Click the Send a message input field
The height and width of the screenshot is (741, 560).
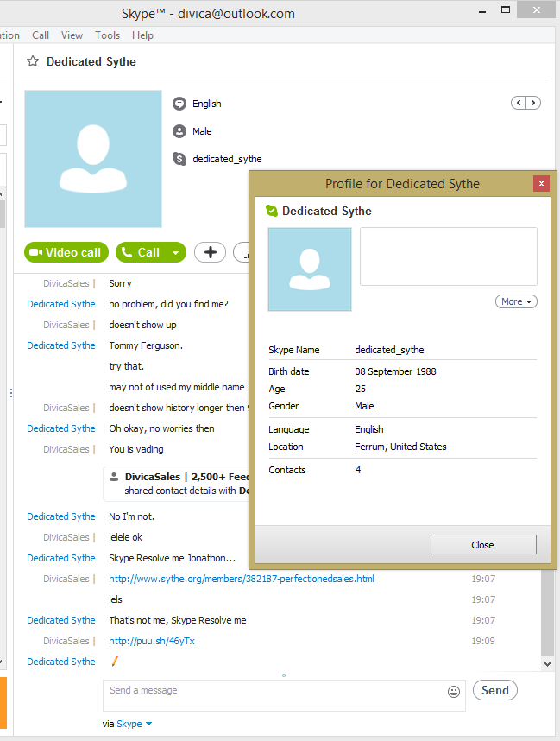tap(284, 695)
